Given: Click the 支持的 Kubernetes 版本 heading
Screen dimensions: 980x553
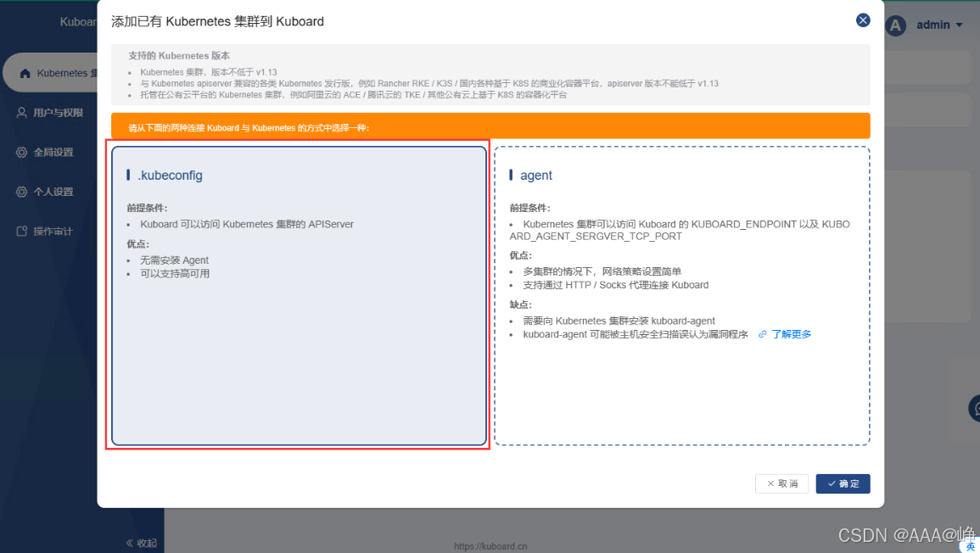Looking at the screenshot, I should (179, 56).
